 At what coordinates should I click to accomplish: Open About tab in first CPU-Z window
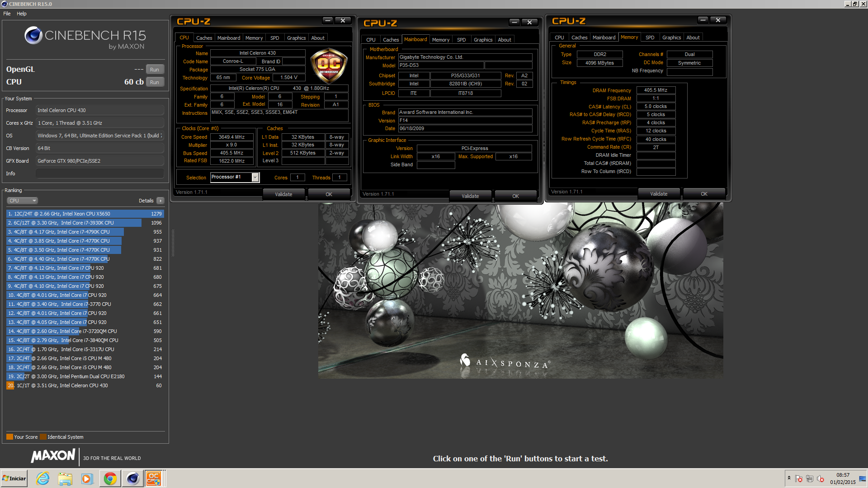(x=318, y=38)
